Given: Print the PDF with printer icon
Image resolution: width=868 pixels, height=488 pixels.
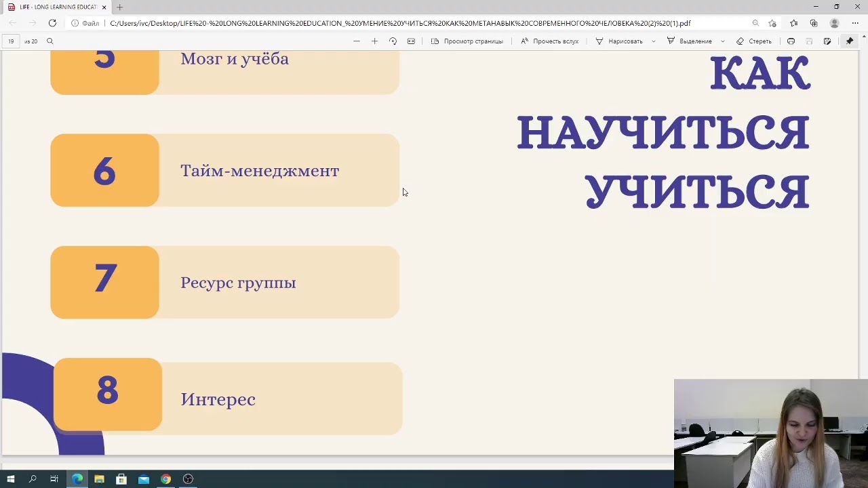Looking at the screenshot, I should point(791,41).
